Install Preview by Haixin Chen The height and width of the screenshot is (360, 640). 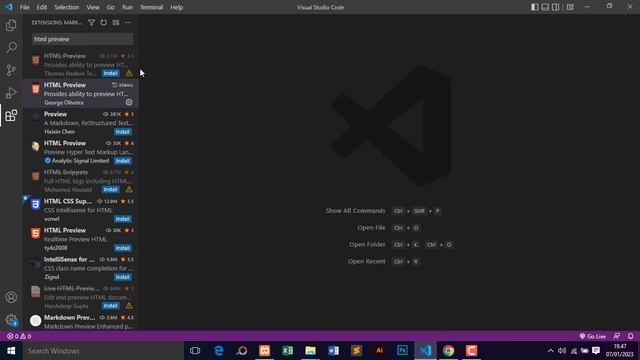point(122,131)
